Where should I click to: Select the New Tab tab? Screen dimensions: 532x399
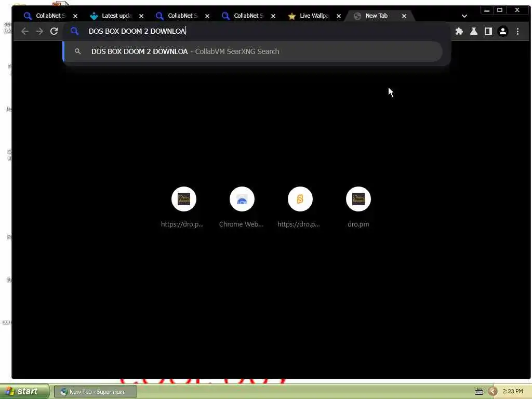click(x=376, y=16)
